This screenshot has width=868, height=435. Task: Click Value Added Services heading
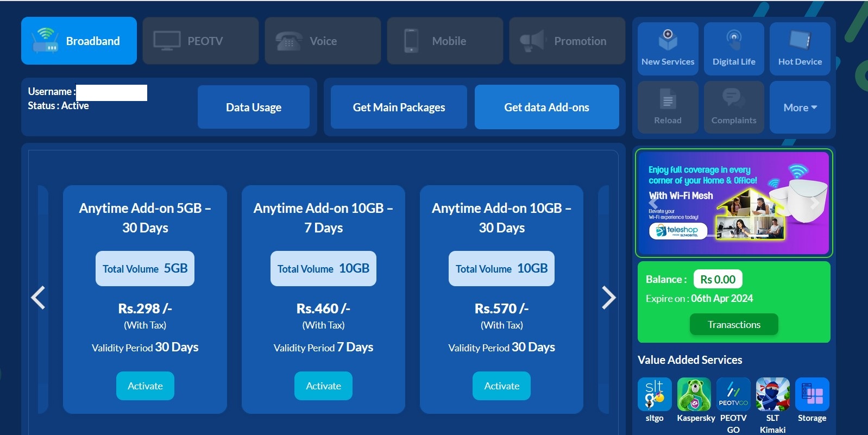[690, 360]
